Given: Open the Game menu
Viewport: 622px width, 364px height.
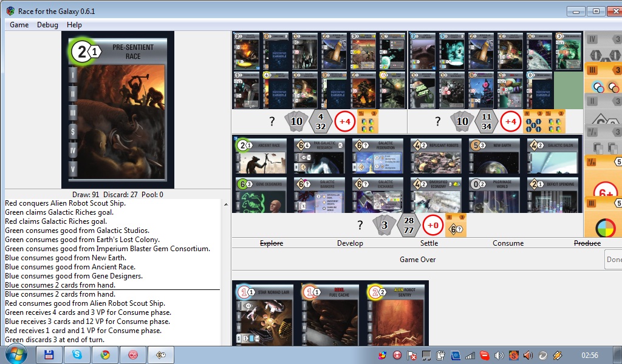Looking at the screenshot, I should pyautogui.click(x=19, y=25).
